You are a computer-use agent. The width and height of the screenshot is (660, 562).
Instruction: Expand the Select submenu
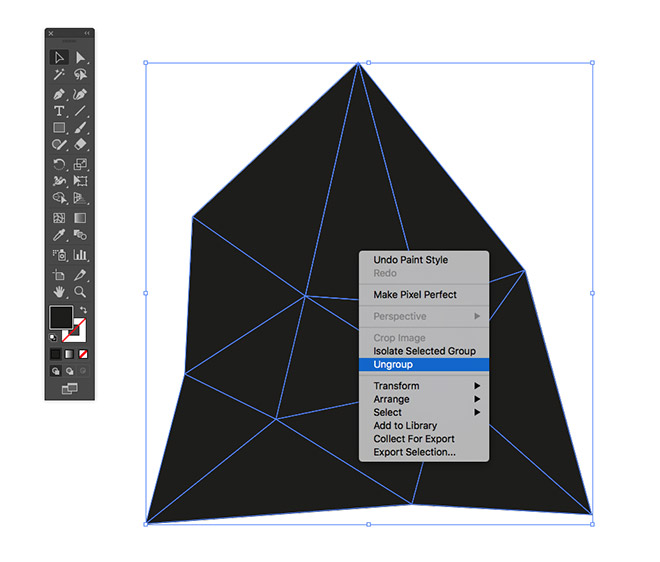pos(424,412)
